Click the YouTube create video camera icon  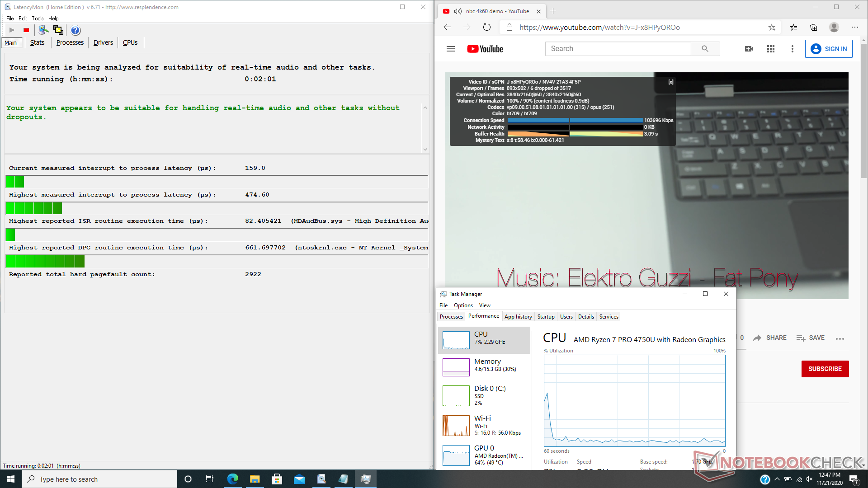click(749, 49)
